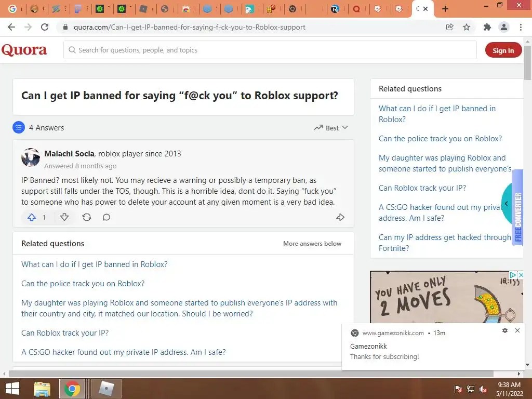Share this page via the address bar icon
Image resolution: width=532 pixels, height=399 pixels.
click(449, 27)
